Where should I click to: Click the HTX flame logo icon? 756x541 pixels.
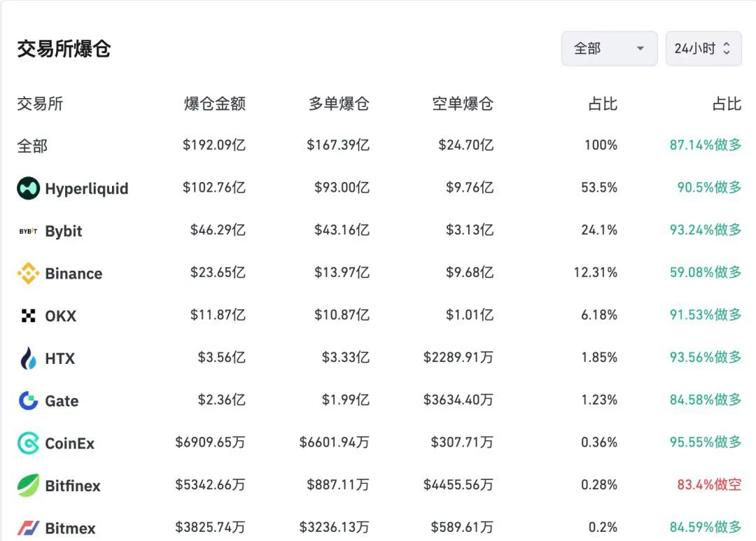[x=29, y=358]
